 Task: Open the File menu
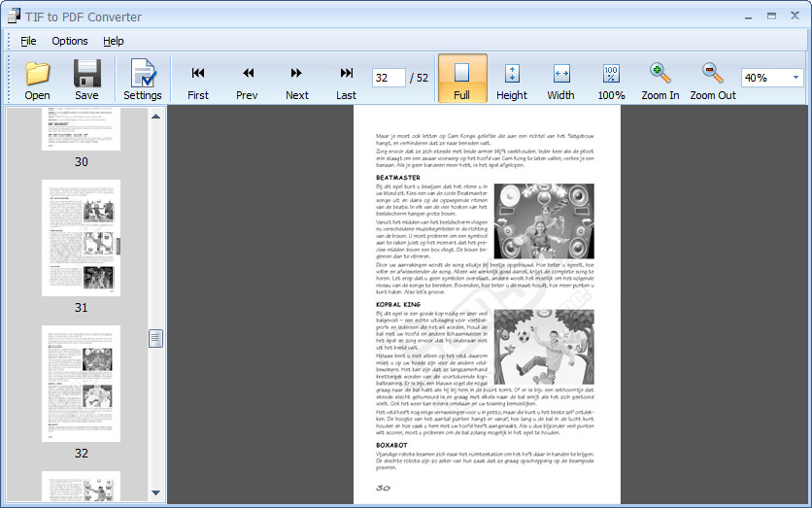point(28,41)
